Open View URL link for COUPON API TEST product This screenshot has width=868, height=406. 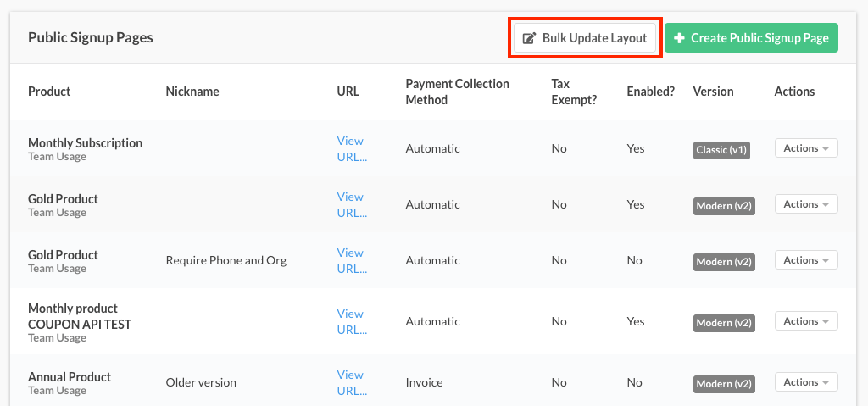click(351, 321)
